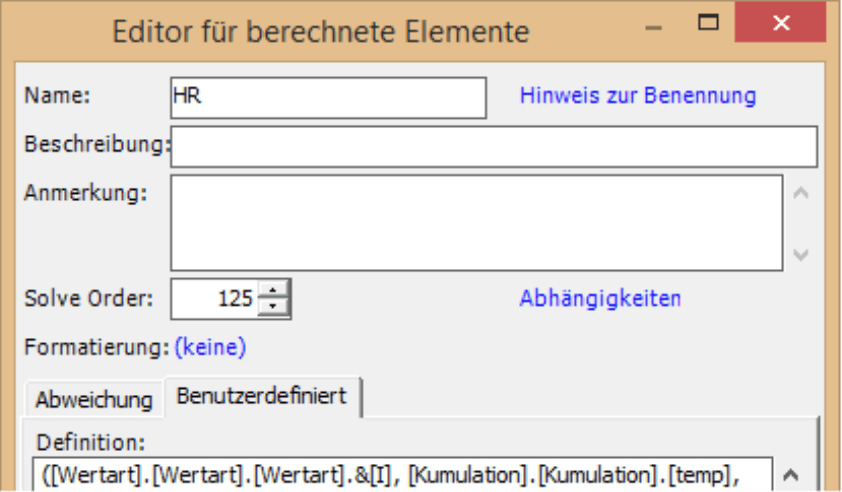The height and width of the screenshot is (492, 842).
Task: Close the Editor für berechnete Elemente dialog
Action: click(780, 23)
